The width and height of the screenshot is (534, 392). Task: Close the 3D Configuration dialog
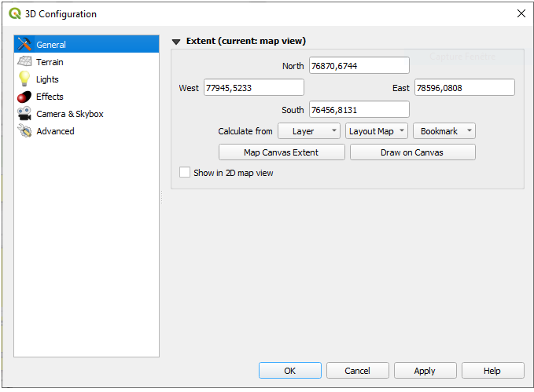tap(520, 13)
